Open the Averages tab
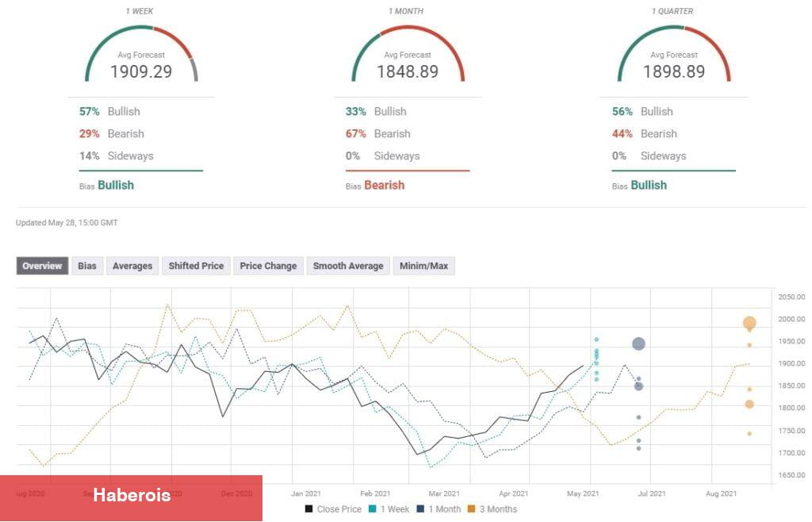Image resolution: width=812 pixels, height=522 pixels. [132, 266]
